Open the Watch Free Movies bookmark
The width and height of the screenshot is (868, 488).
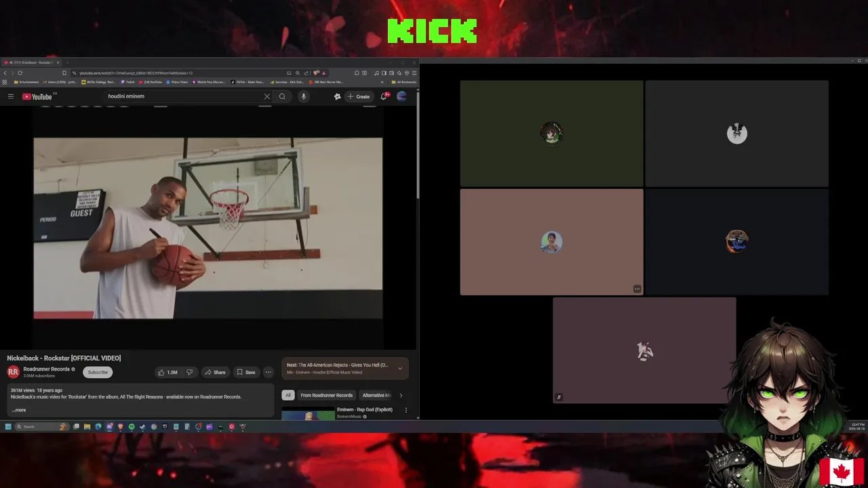pos(208,82)
